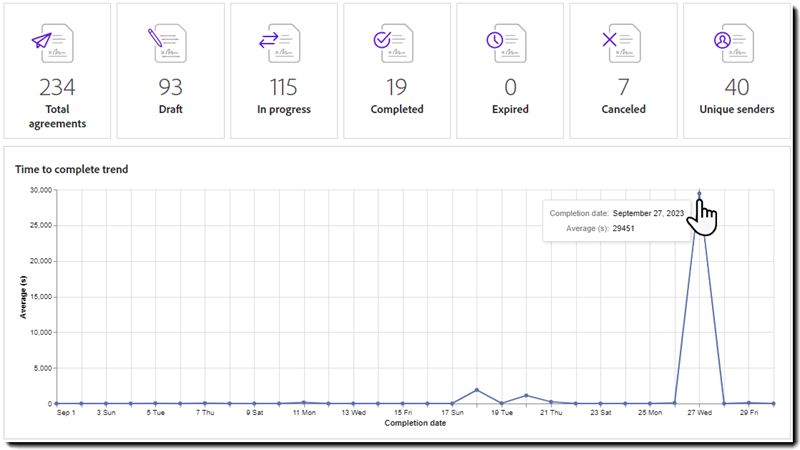Click the 29 Fri x-axis label
Image resolution: width=800 pixels, height=450 pixels.
[748, 413]
